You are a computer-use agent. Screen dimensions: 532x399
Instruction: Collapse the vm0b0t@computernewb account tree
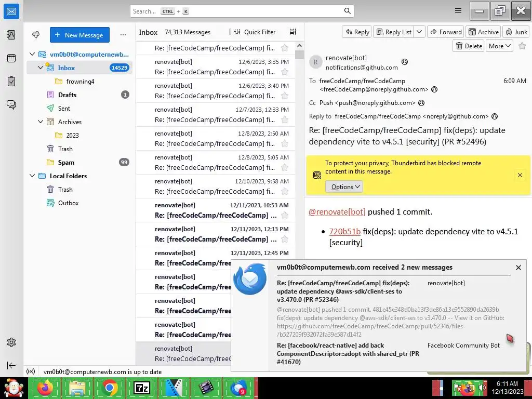click(x=32, y=54)
